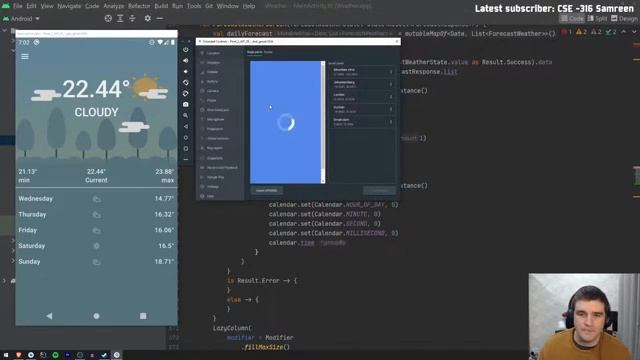Open options for Johannesburg saved point

tap(391, 84)
